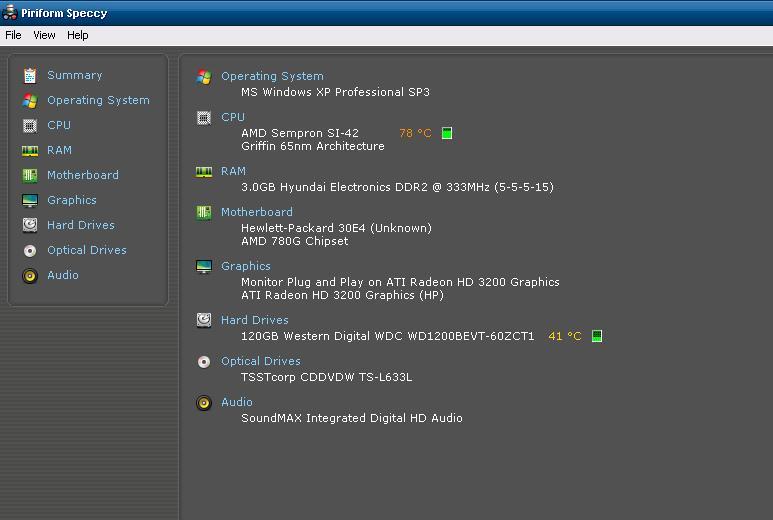
Task: Click the AMD 780G Chipset text
Action: 294,241
